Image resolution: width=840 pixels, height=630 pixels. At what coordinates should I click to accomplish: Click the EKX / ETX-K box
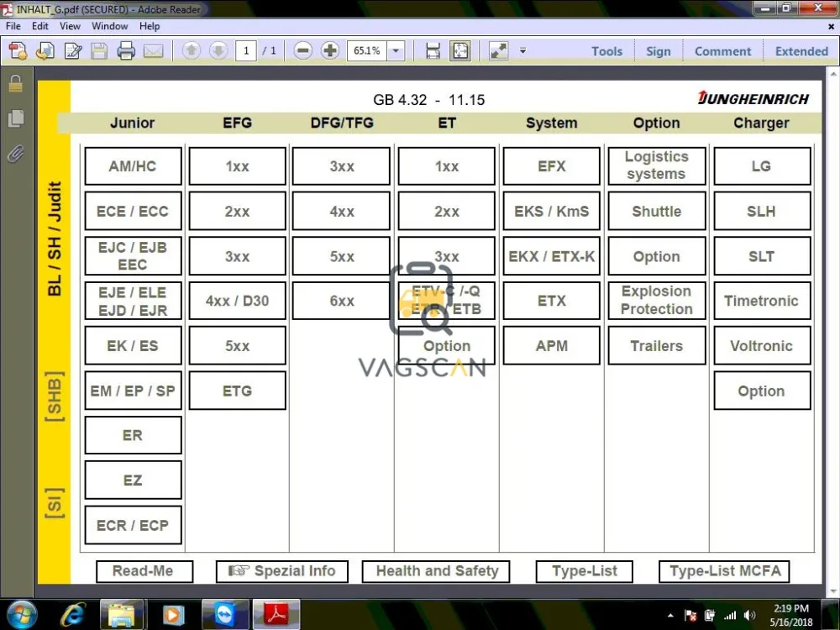(552, 256)
